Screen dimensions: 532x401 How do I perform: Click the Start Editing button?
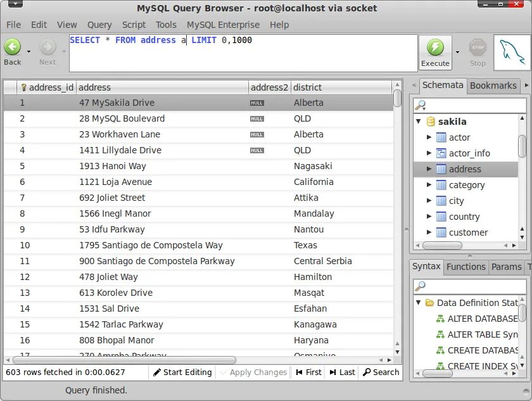(x=182, y=372)
